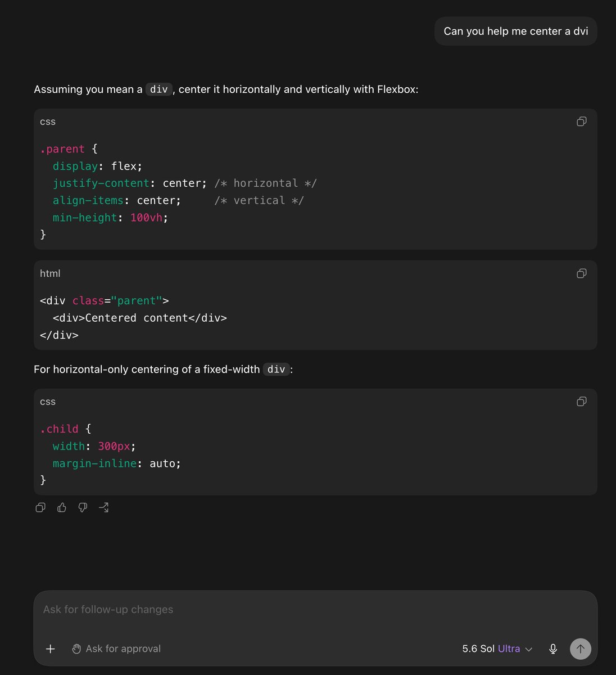Screen dimensions: 616x675
Task: Open the 5.6 Sol Ultra model selector
Action: (x=497, y=649)
